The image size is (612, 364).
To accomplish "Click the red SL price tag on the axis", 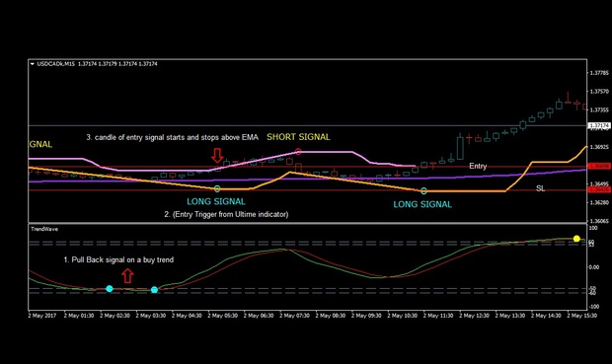I will [x=599, y=189].
